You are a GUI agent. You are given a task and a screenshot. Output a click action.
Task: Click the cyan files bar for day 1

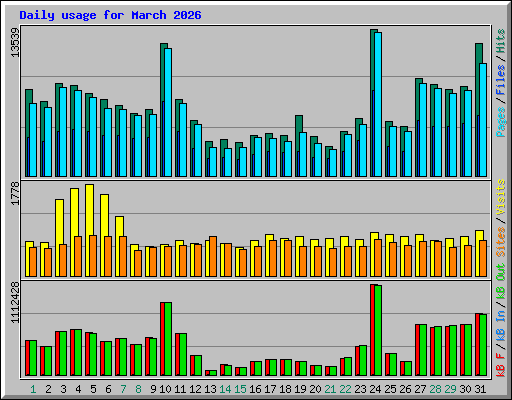click(x=33, y=140)
